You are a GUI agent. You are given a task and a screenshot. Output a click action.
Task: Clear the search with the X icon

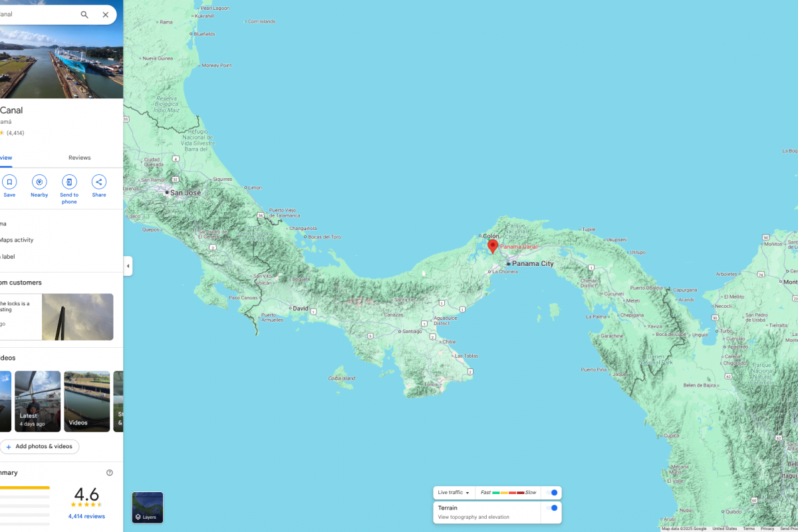coord(106,15)
